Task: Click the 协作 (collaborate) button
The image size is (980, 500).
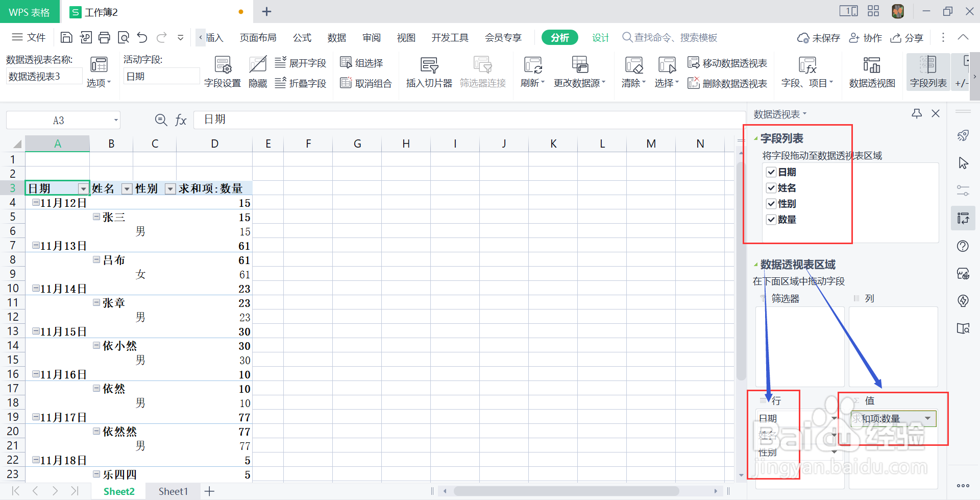Action: 865,37
